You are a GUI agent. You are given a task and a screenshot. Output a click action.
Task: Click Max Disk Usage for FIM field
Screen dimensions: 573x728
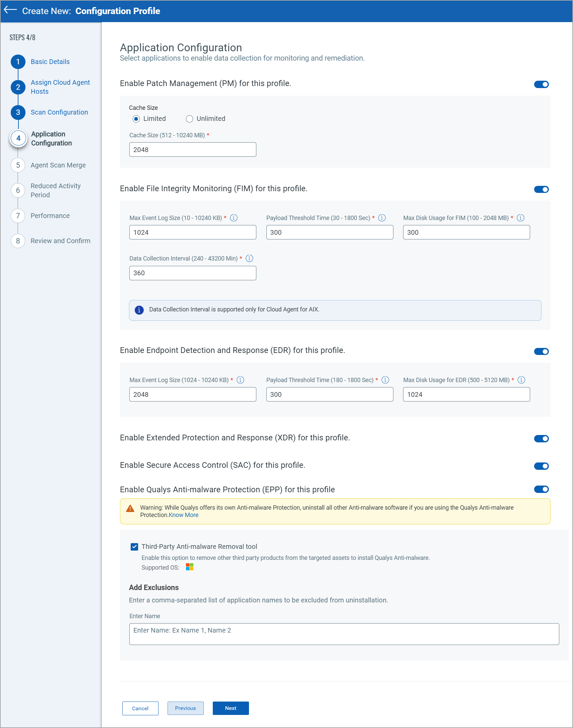(x=466, y=232)
